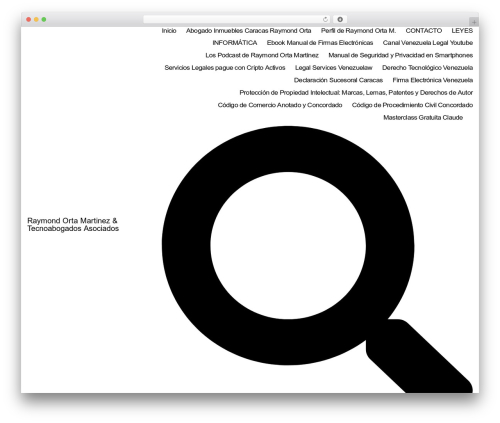Click the download icon beside address bar

340,19
